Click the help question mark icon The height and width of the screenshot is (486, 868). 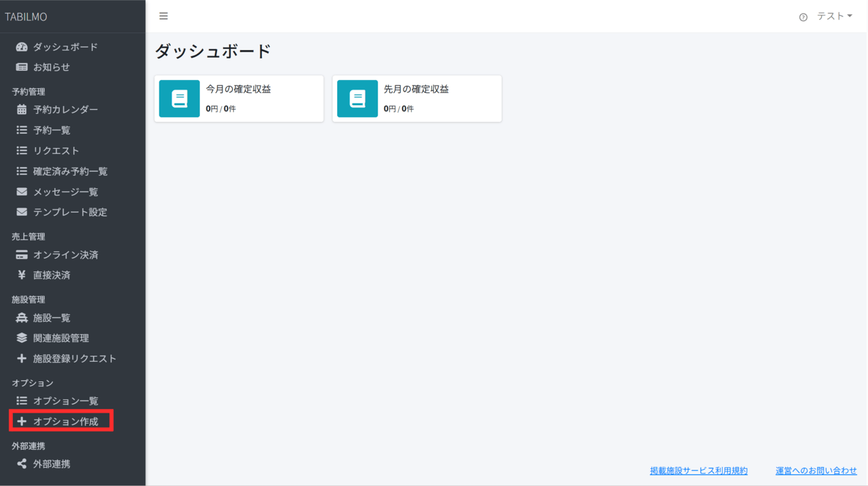click(x=804, y=17)
